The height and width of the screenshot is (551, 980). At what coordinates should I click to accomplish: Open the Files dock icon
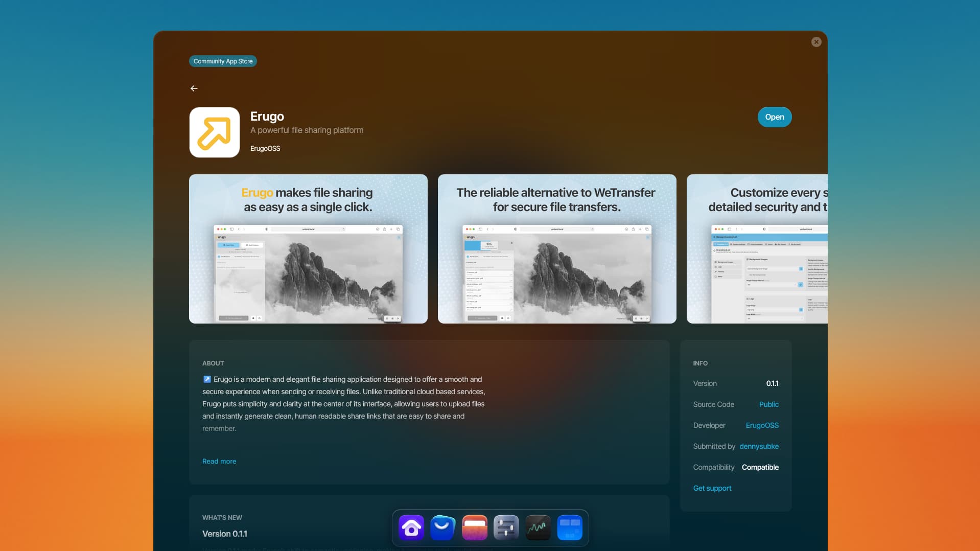pos(475,528)
